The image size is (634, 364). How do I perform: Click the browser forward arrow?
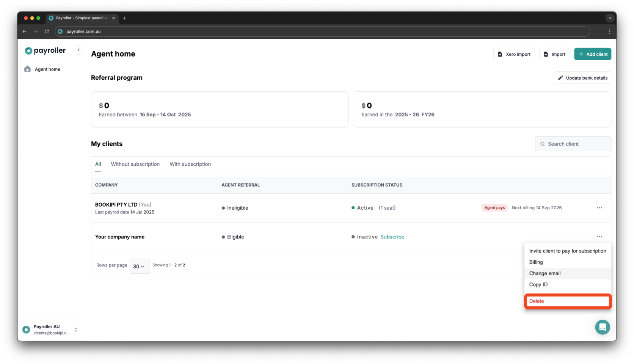36,31
